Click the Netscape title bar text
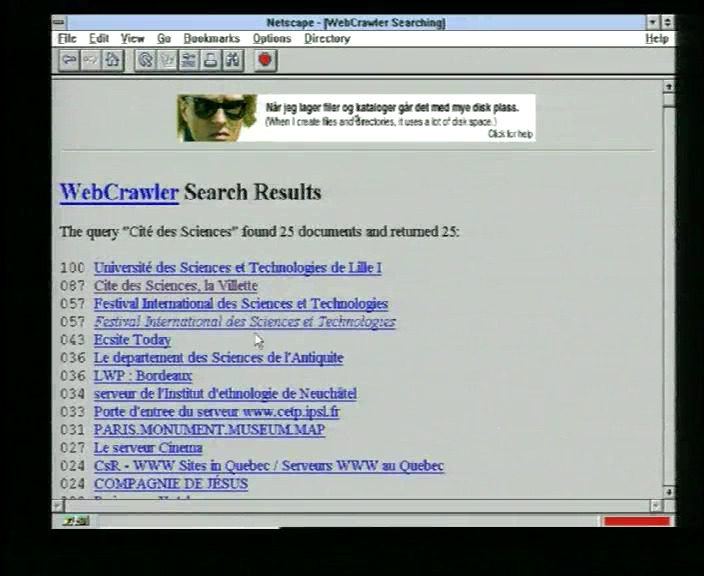704x576 pixels. [x=356, y=22]
